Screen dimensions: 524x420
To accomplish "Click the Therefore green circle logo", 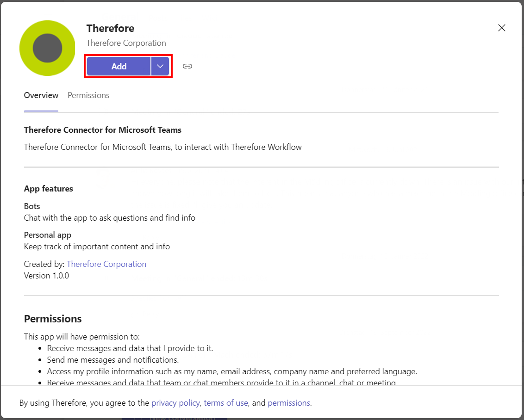I will 47,48.
